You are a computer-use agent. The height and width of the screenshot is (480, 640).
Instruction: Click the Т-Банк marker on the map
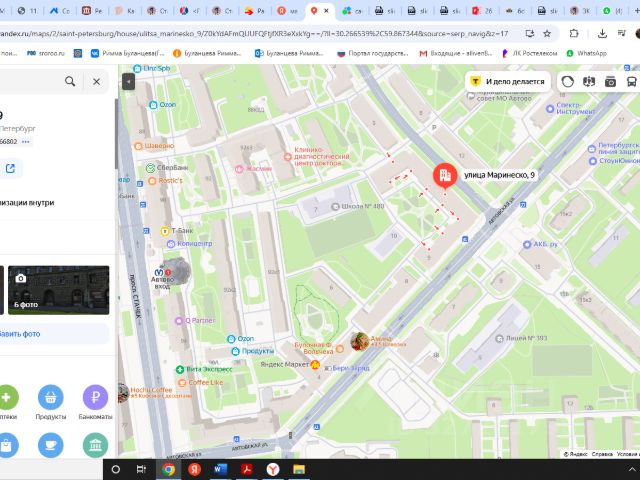coord(165,231)
